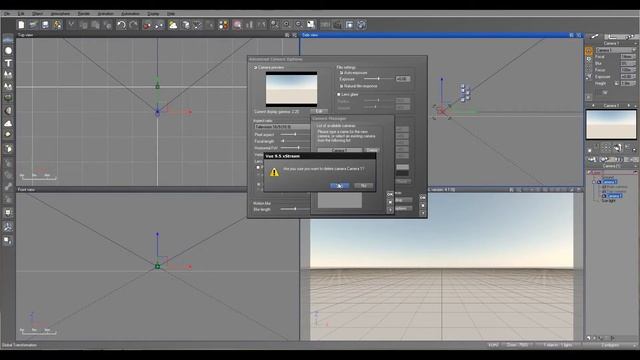640x360 pixels.
Task: Click the warning triangle icon in the alert
Action: [274, 172]
